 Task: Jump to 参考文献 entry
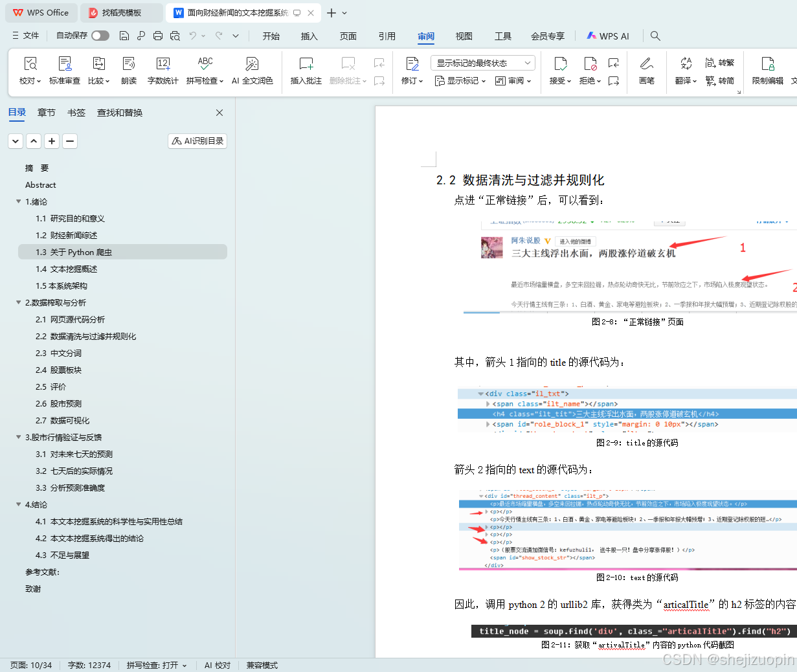click(42, 572)
